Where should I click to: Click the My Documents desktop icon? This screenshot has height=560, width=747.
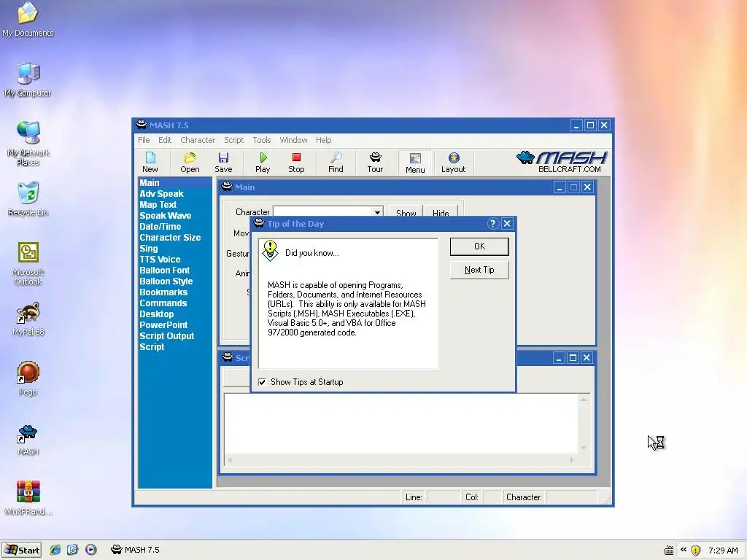coord(28,20)
